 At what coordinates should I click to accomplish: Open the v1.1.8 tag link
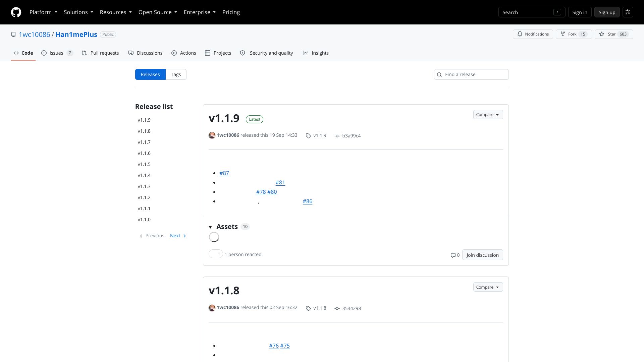click(x=316, y=308)
